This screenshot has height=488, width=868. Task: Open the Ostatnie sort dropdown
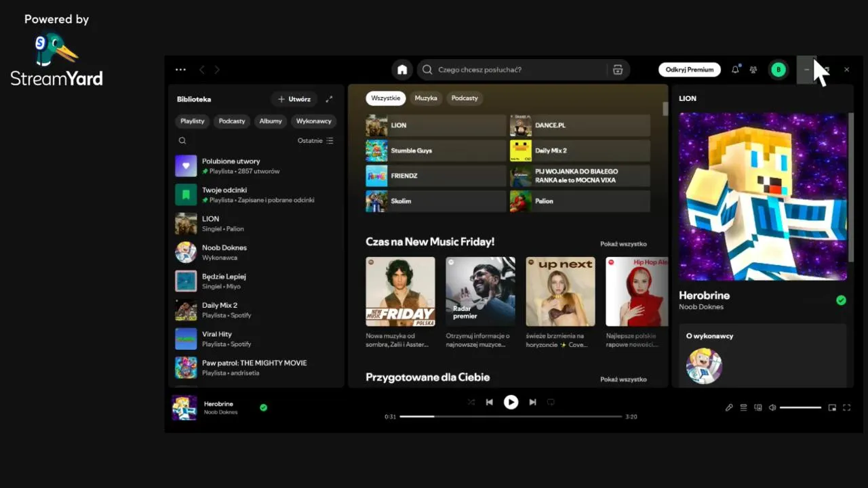tap(315, 141)
